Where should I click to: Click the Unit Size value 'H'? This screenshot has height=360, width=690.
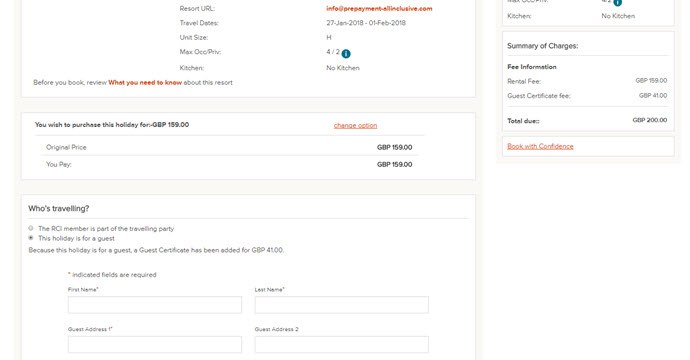pos(329,37)
